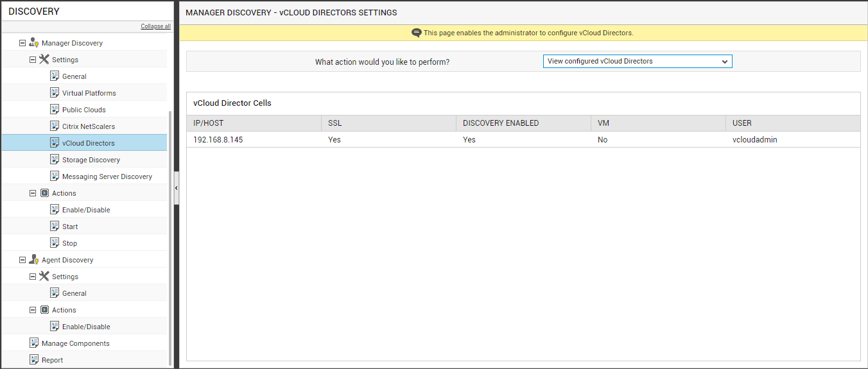Open the vCloud Directors action dropdown
This screenshot has height=369, width=868.
pos(638,62)
